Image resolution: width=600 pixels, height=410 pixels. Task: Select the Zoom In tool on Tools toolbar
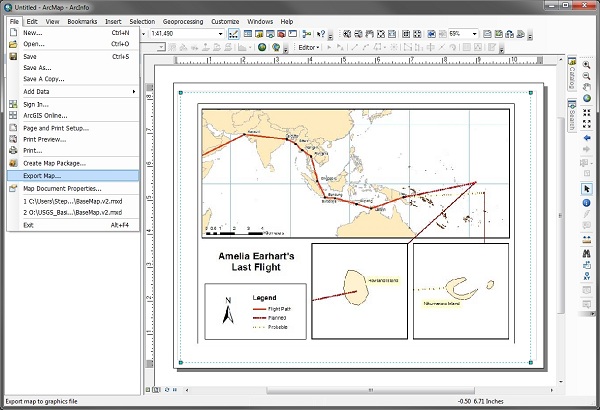click(587, 65)
